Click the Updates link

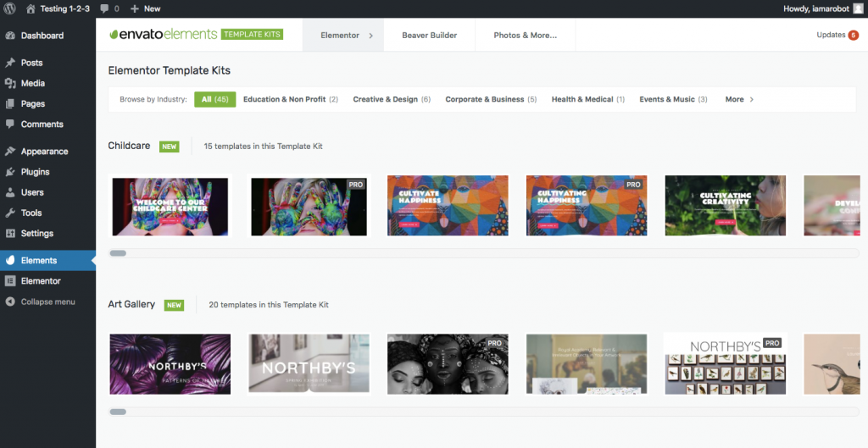pyautogui.click(x=831, y=35)
